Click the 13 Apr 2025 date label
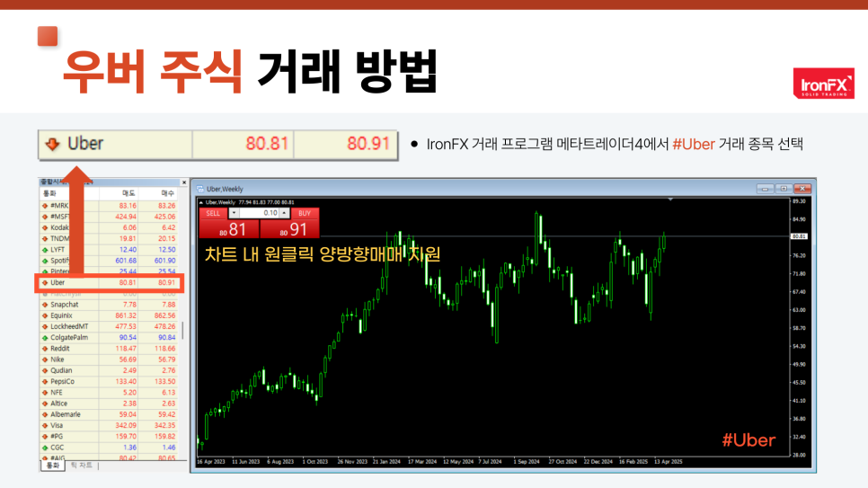This screenshot has height=488, width=868. click(x=669, y=461)
